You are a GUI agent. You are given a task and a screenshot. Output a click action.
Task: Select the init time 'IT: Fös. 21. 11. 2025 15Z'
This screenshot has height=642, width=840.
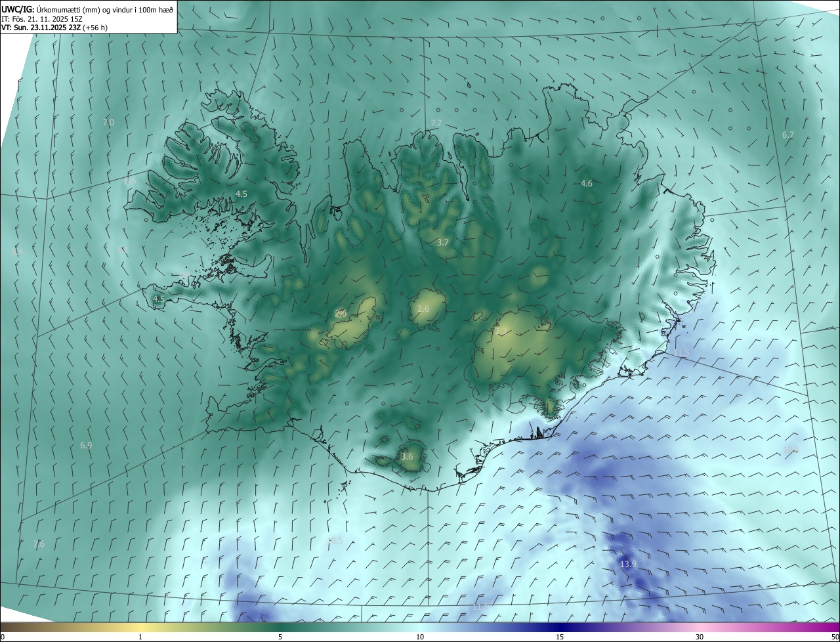41,18
